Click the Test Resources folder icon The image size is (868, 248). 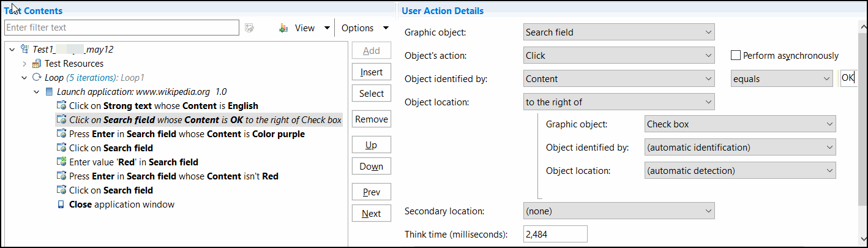pos(37,64)
